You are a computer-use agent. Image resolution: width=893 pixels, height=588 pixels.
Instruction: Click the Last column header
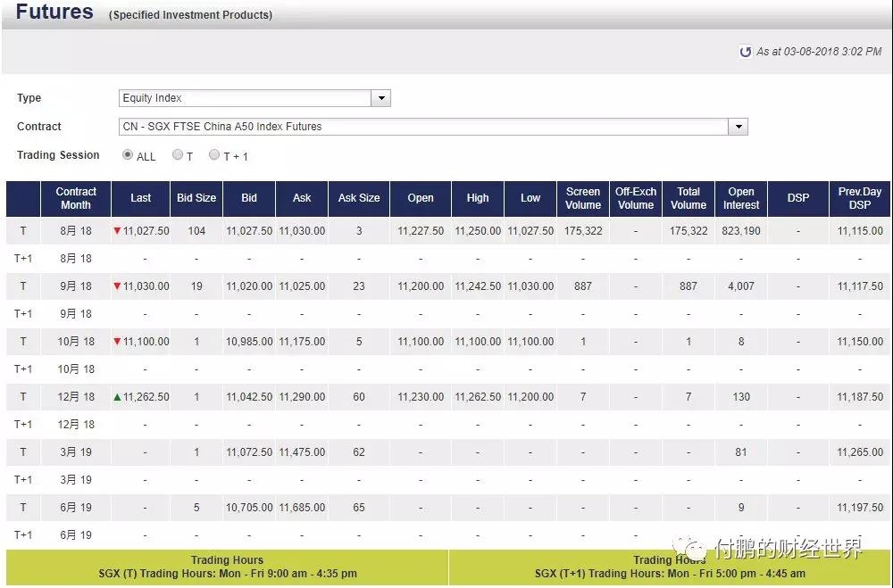[140, 198]
